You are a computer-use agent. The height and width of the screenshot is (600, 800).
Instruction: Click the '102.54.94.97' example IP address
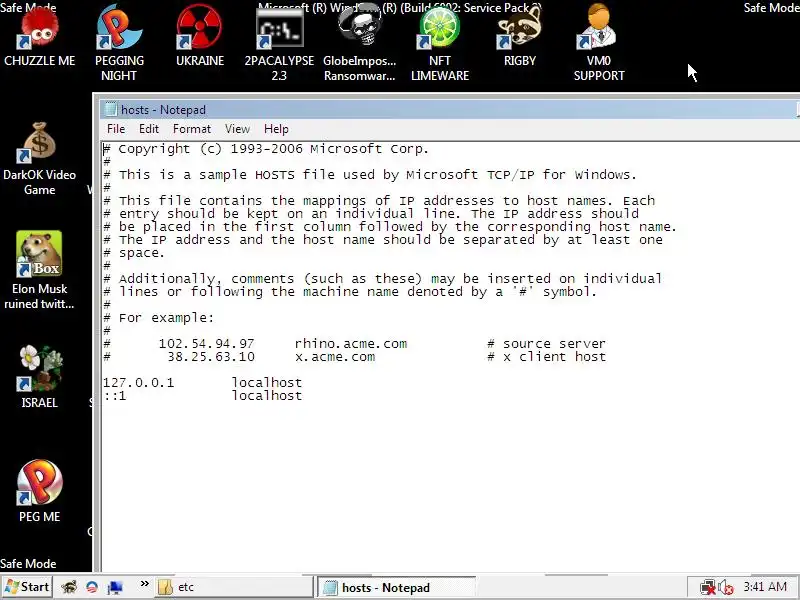(207, 344)
